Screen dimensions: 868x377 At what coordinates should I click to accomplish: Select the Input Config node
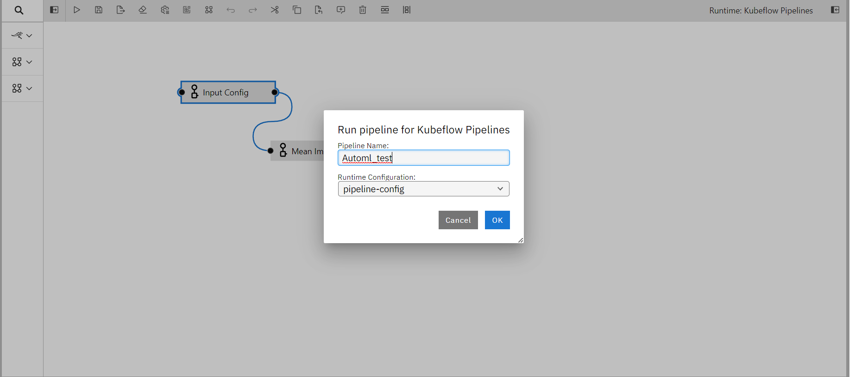pyautogui.click(x=228, y=92)
